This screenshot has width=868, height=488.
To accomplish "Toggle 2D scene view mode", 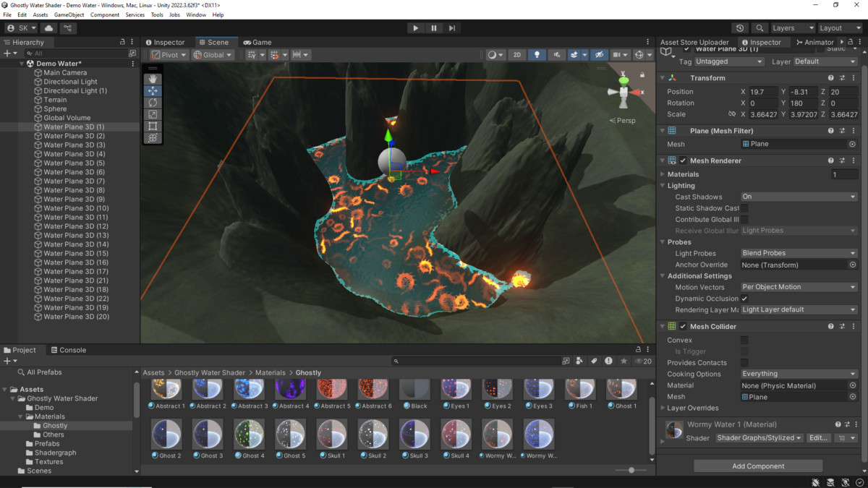I will coord(516,55).
